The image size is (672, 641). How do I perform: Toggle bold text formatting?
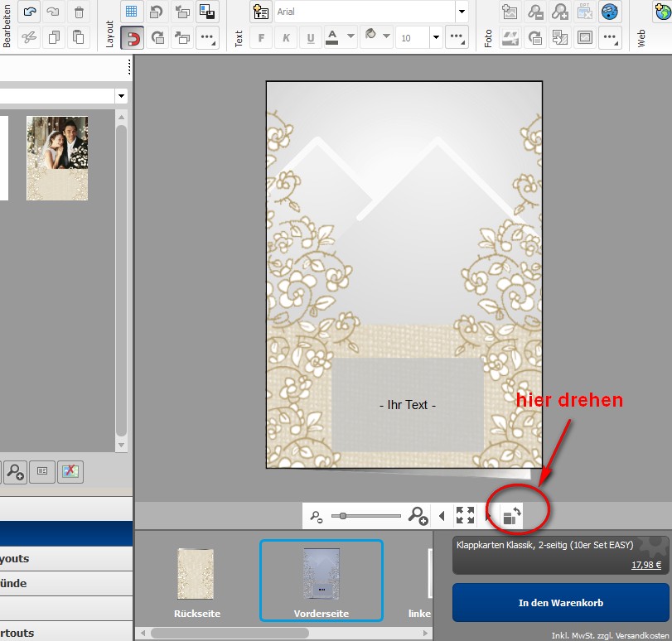(x=262, y=37)
